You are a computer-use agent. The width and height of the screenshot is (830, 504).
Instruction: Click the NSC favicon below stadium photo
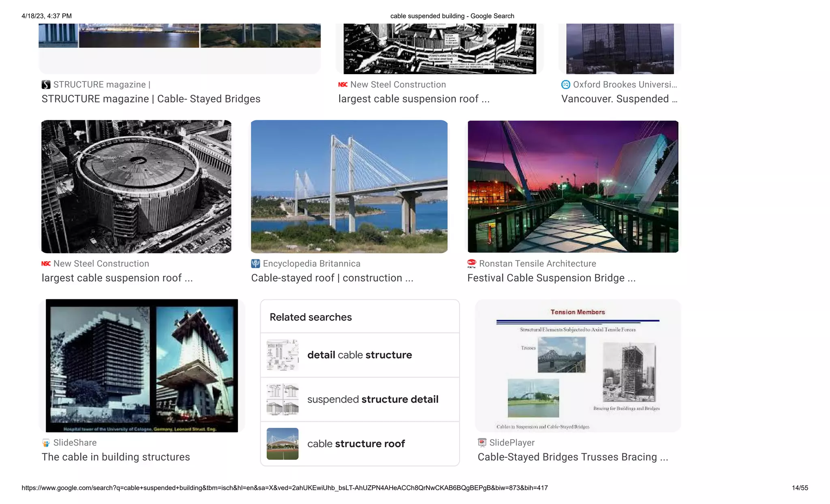46,264
